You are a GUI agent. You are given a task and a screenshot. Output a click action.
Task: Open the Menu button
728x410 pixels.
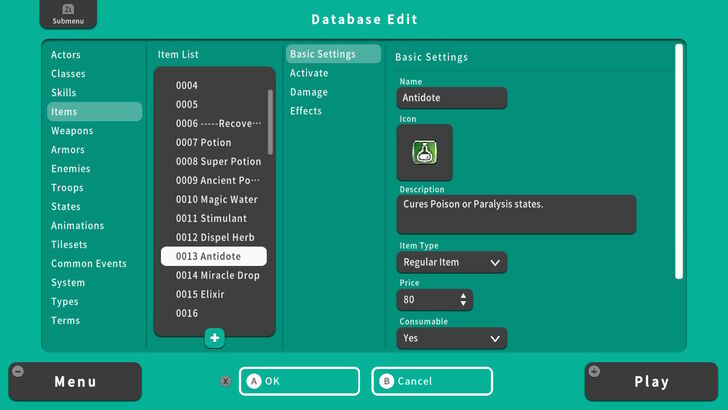pos(75,381)
